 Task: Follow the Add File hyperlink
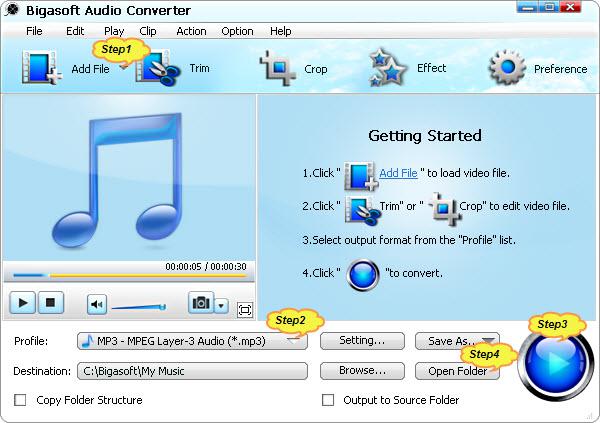pos(398,173)
